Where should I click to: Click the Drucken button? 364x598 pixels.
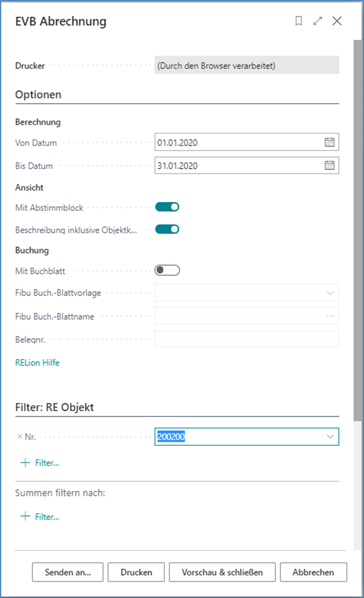(x=136, y=572)
